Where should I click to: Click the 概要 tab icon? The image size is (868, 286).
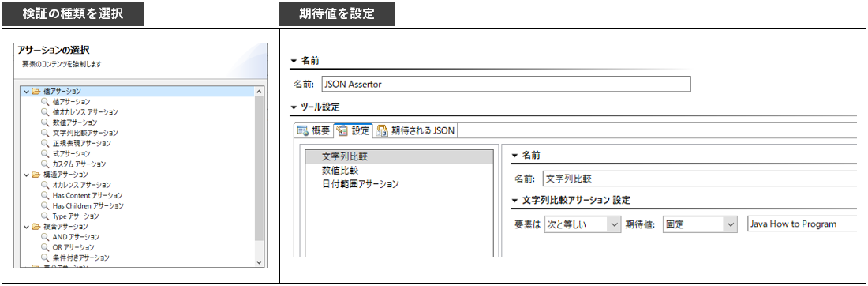point(302,131)
